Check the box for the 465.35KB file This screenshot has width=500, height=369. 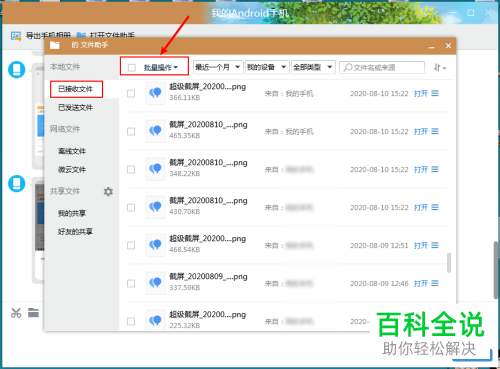point(131,132)
